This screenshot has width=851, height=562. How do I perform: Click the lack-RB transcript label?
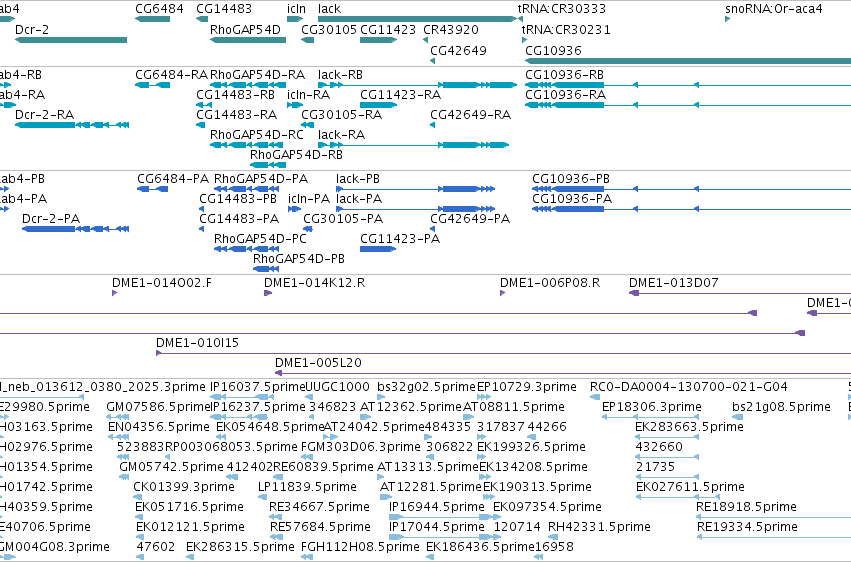coord(340,75)
